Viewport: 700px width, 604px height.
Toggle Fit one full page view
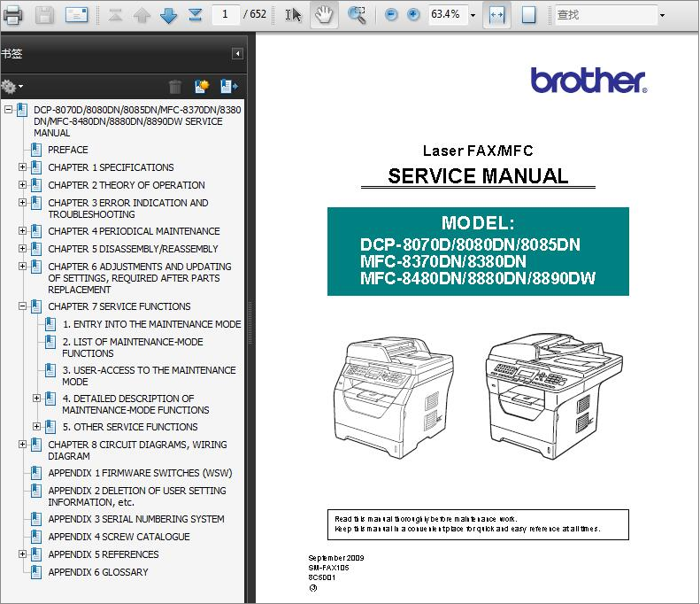tap(528, 15)
